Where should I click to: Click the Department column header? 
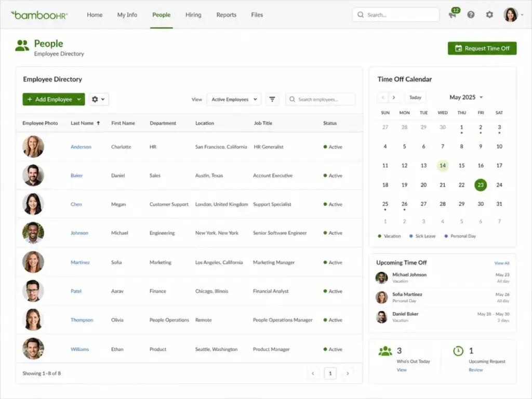coord(163,123)
